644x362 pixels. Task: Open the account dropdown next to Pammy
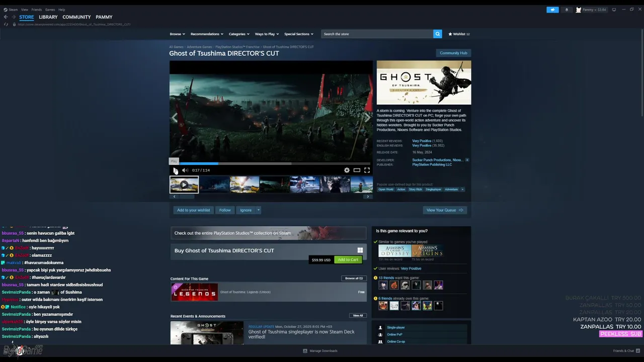click(x=594, y=10)
